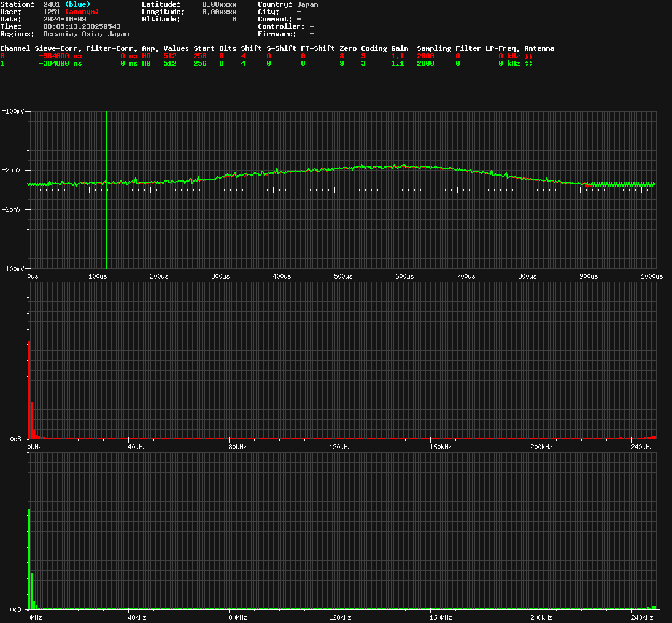Click the 0dB label of green spectrum
The image size is (672, 623).
click(15, 609)
